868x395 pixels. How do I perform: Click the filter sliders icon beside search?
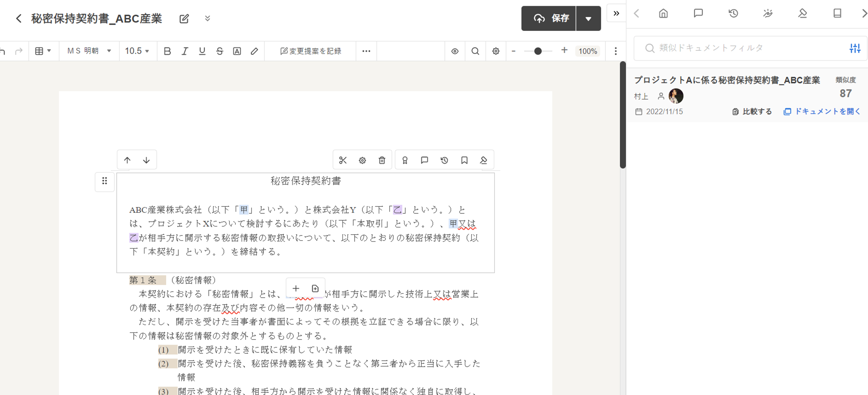pos(855,48)
